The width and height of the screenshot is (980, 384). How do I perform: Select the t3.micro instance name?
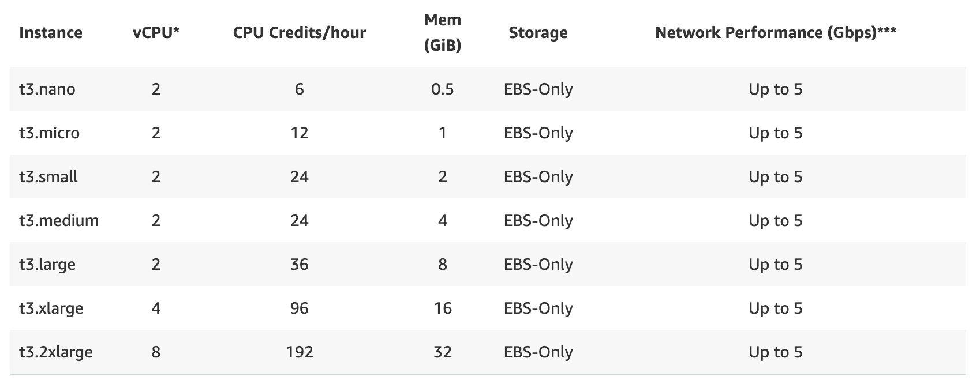pos(50,133)
